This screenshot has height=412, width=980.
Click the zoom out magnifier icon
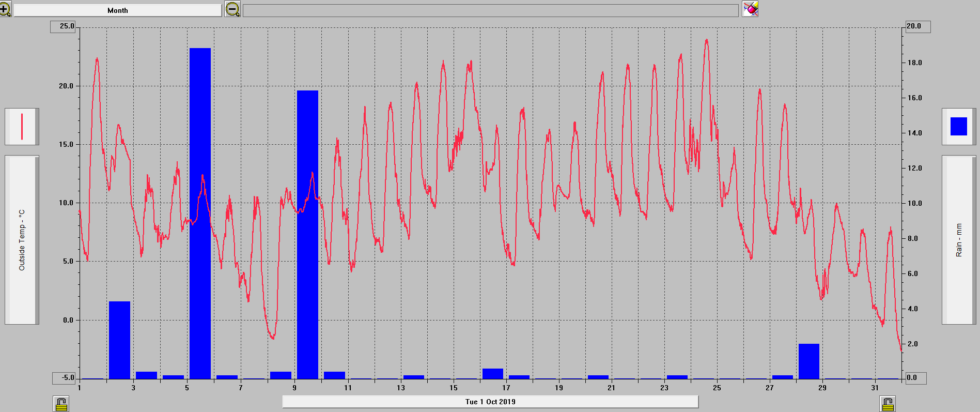pyautogui.click(x=232, y=9)
